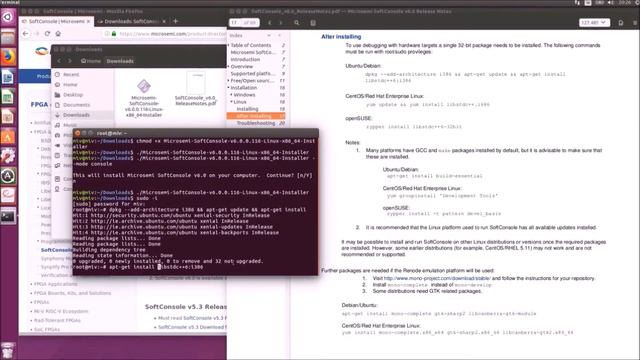The image size is (640, 360).
Task: Open Ubuntu Software Center in the dock
Action: (8, 137)
